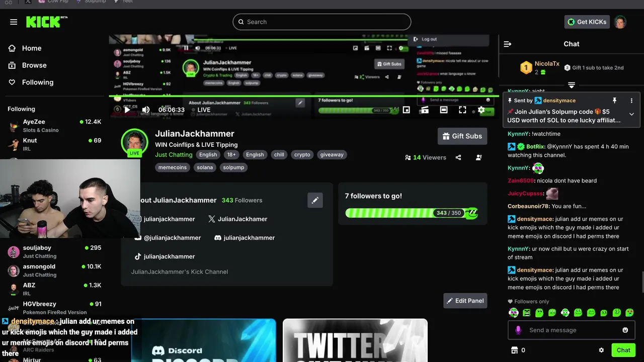Edit the About panel with pencil

pos(315,200)
